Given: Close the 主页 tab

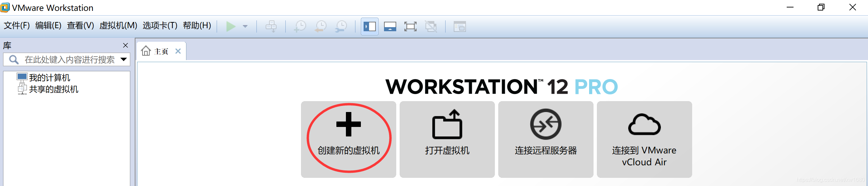Looking at the screenshot, I should pos(178,51).
